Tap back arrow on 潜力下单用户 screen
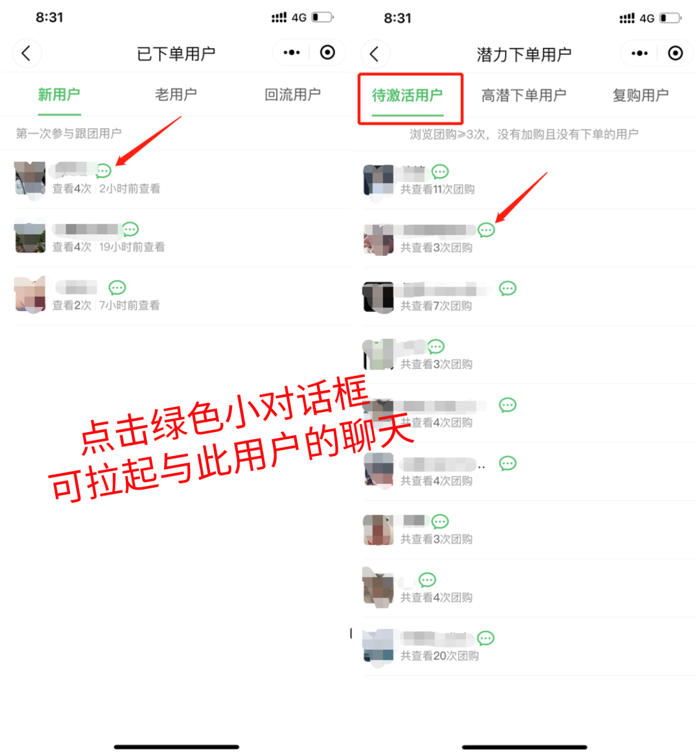Image resolution: width=700 pixels, height=754 pixels. click(374, 53)
